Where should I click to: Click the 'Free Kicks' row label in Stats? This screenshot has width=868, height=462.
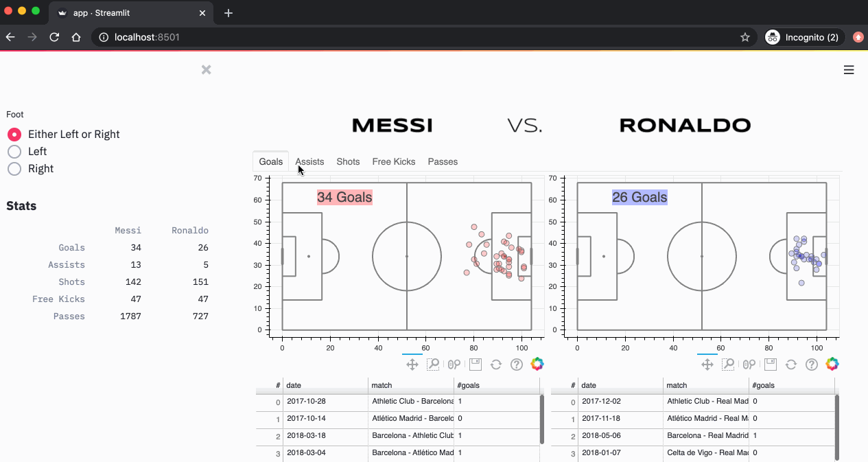[58, 299]
